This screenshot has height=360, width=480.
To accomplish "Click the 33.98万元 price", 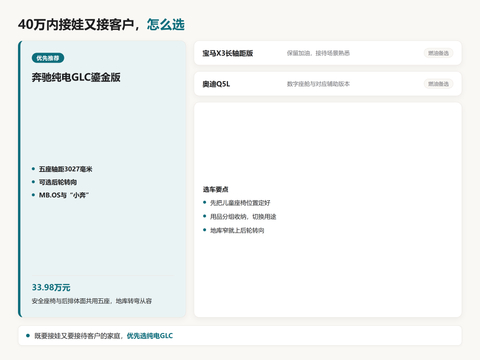I will pyautogui.click(x=51, y=287).
